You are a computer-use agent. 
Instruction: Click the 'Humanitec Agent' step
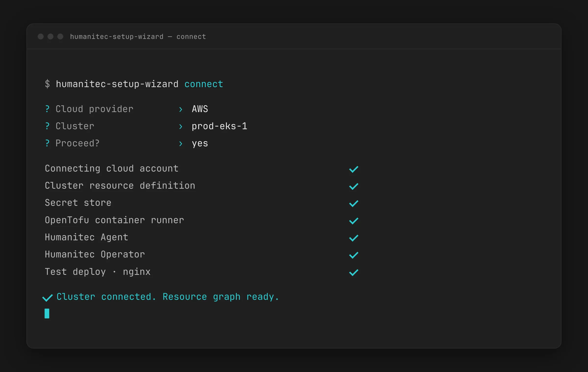point(86,237)
